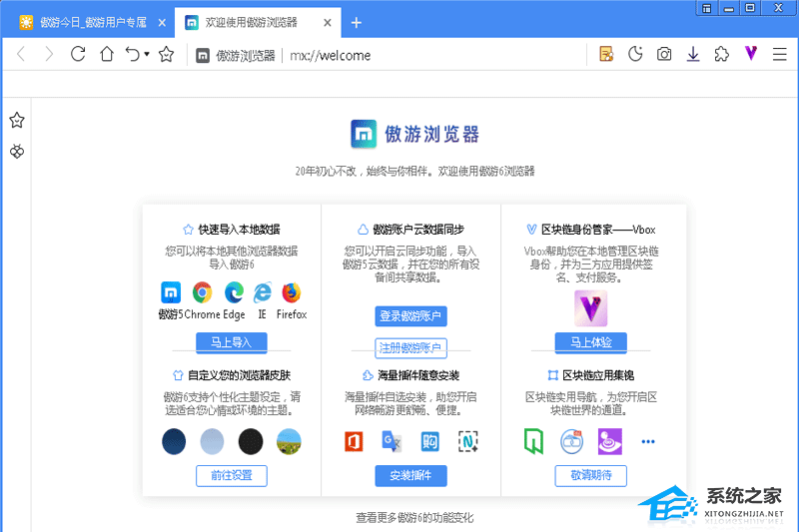Click the round blue blockchain app icon
The height and width of the screenshot is (532, 799).
pos(571,441)
